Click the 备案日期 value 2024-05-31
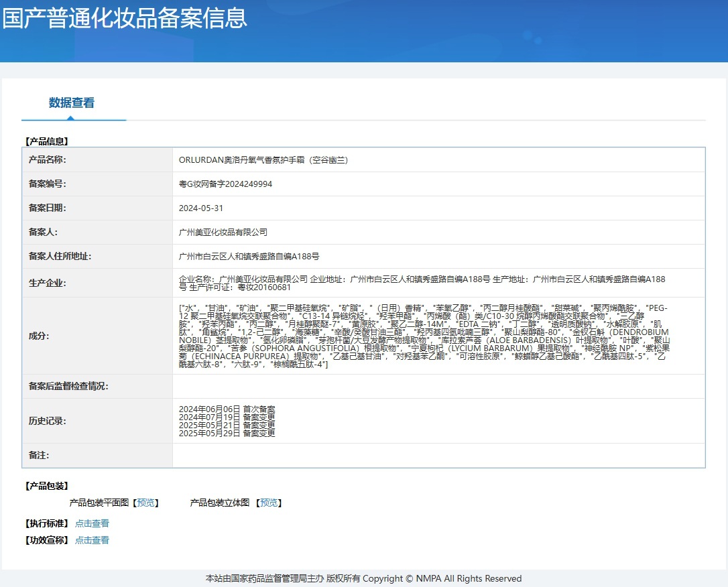This screenshot has height=587, width=728. (x=201, y=208)
